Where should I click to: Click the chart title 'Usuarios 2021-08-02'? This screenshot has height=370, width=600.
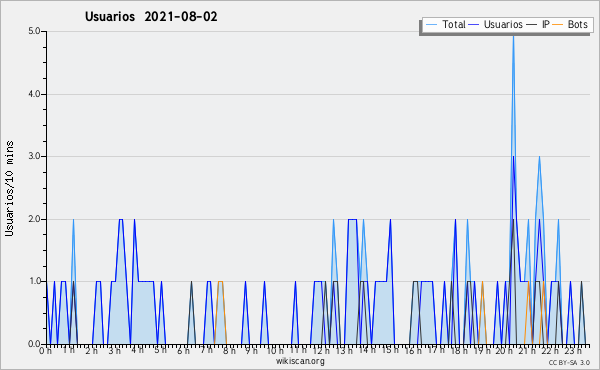(151, 16)
